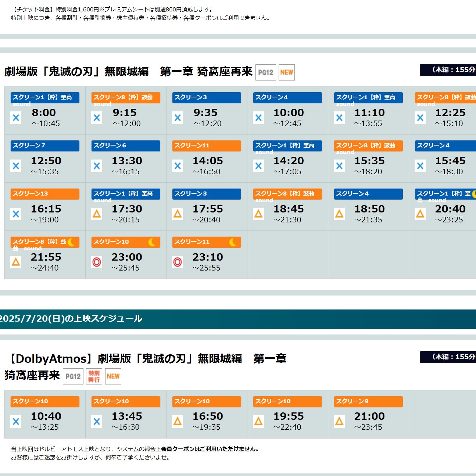Click the チケット料金 notice text

[x=112, y=9]
